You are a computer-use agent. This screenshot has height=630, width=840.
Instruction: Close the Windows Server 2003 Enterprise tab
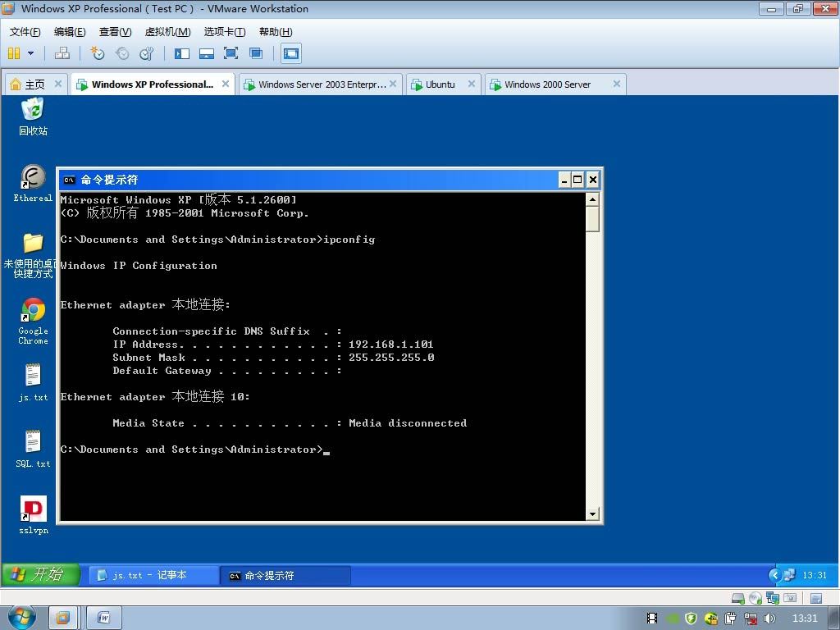coord(393,84)
